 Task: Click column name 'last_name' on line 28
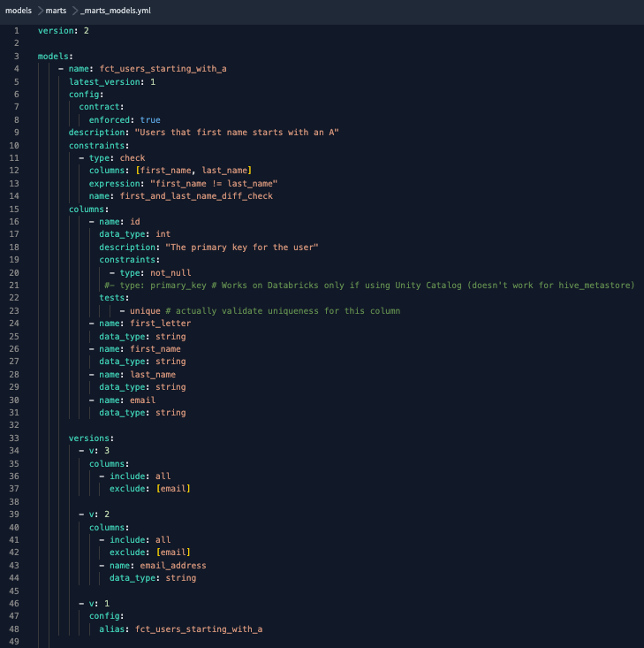point(153,375)
